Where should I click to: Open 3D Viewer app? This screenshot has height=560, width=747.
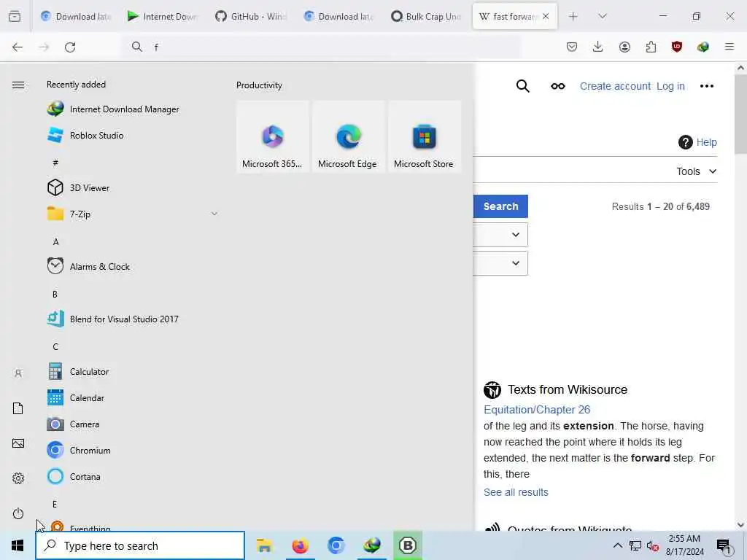tap(79, 187)
